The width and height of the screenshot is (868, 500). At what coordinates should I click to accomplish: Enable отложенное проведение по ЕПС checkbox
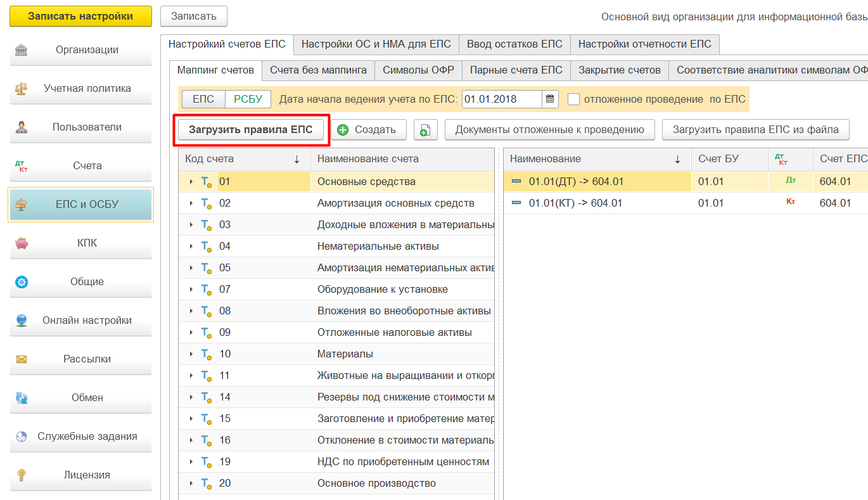[574, 99]
